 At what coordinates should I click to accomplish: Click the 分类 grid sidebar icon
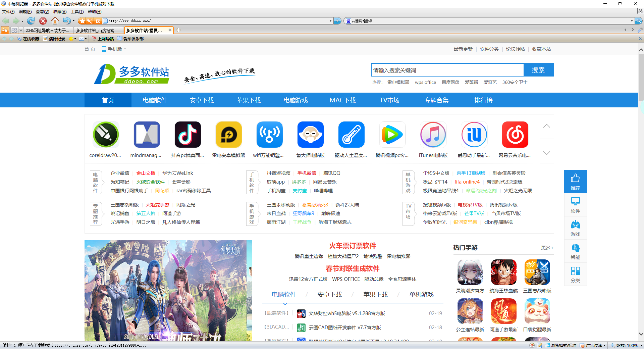575,274
